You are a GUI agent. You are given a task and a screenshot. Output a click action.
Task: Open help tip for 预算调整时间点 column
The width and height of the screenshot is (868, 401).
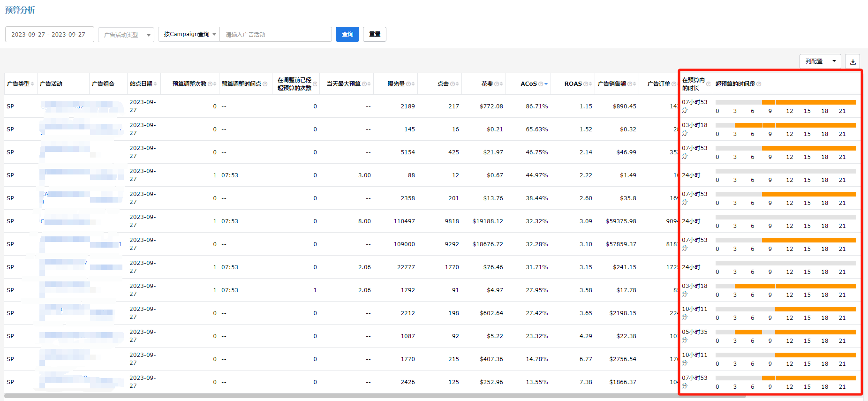[x=265, y=84]
